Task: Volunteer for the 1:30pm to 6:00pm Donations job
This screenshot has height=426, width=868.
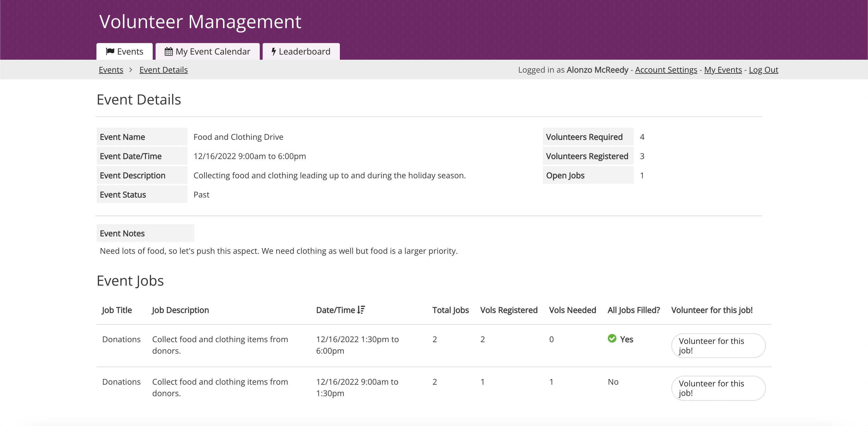Action: click(718, 345)
